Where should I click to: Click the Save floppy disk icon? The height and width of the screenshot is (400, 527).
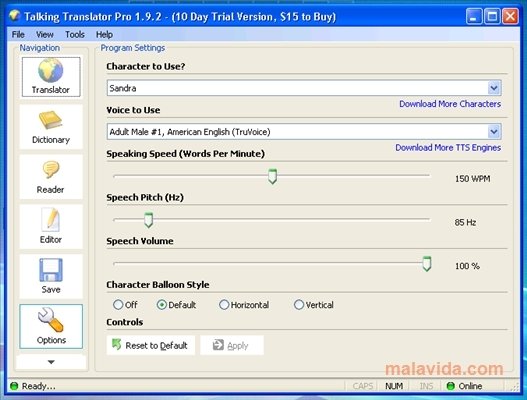51,270
